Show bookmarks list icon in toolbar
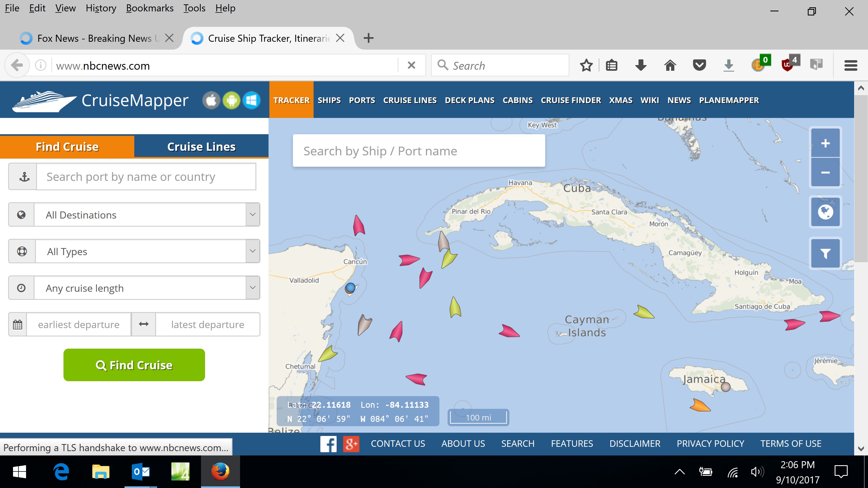The height and width of the screenshot is (488, 868). point(612,65)
